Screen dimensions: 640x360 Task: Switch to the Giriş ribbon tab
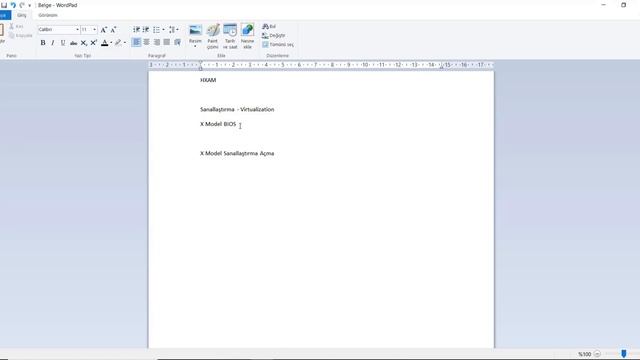(x=22, y=15)
